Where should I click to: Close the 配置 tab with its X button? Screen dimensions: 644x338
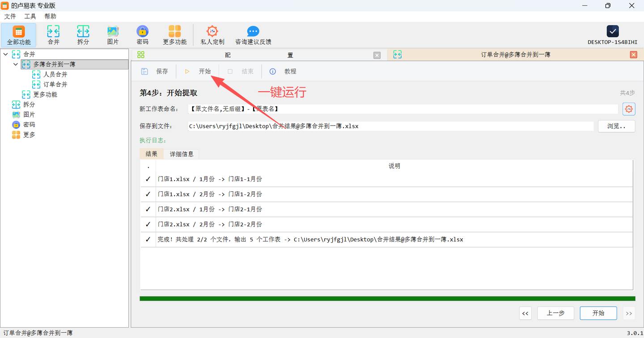point(377,55)
